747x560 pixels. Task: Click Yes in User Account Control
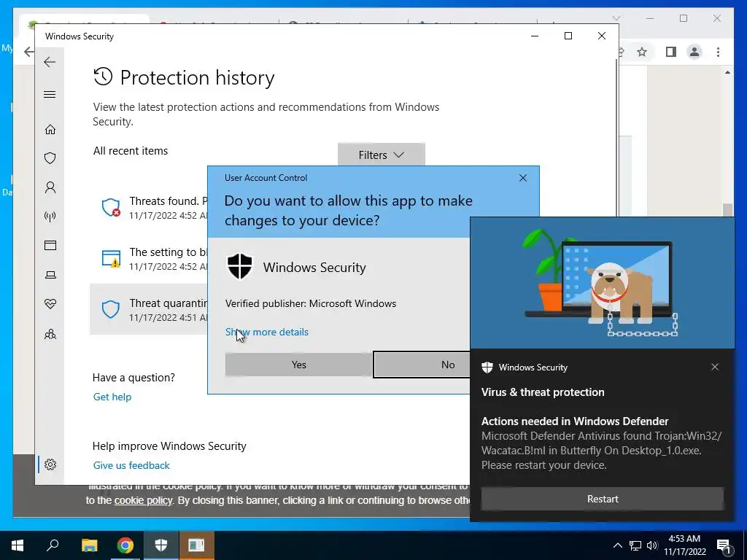tap(298, 365)
